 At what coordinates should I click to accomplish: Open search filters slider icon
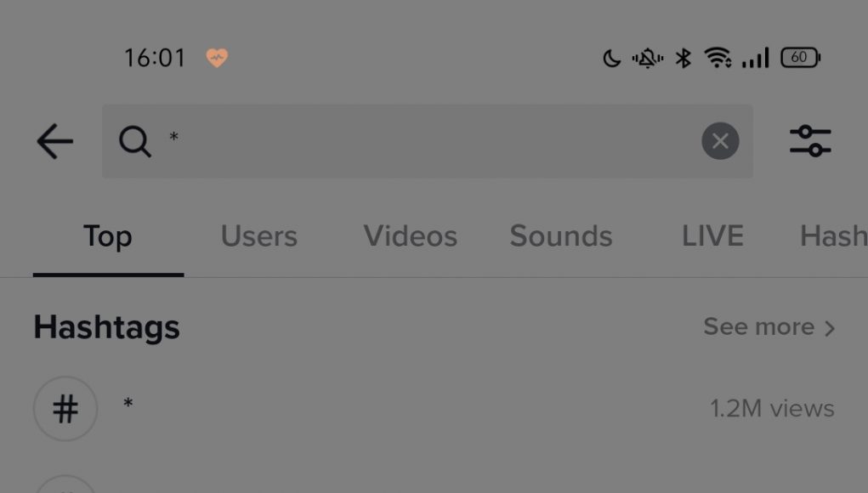810,141
